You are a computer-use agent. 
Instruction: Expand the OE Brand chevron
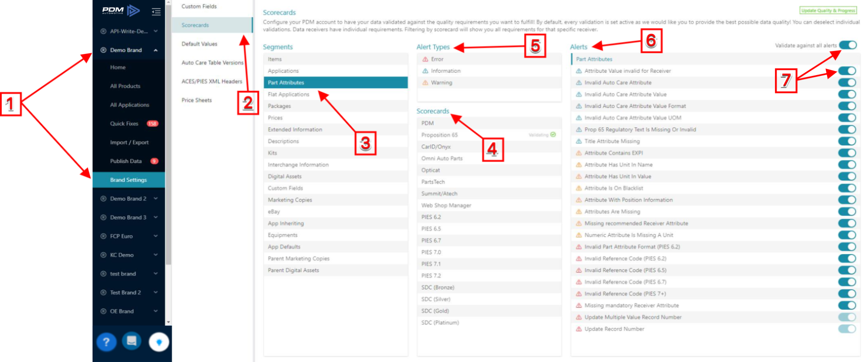point(156,311)
